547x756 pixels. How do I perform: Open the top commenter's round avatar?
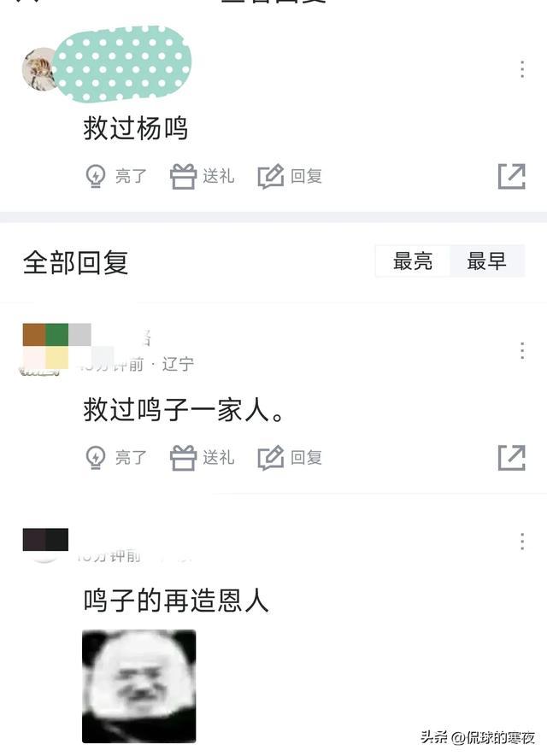pos(39,69)
